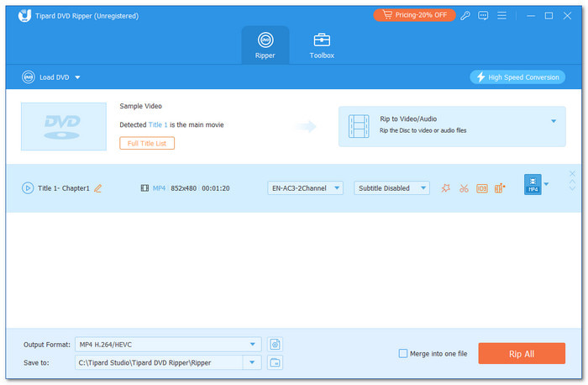Open the Output Format MP4 H.264/HEVC dropdown
The width and height of the screenshot is (588, 385).
pos(168,345)
